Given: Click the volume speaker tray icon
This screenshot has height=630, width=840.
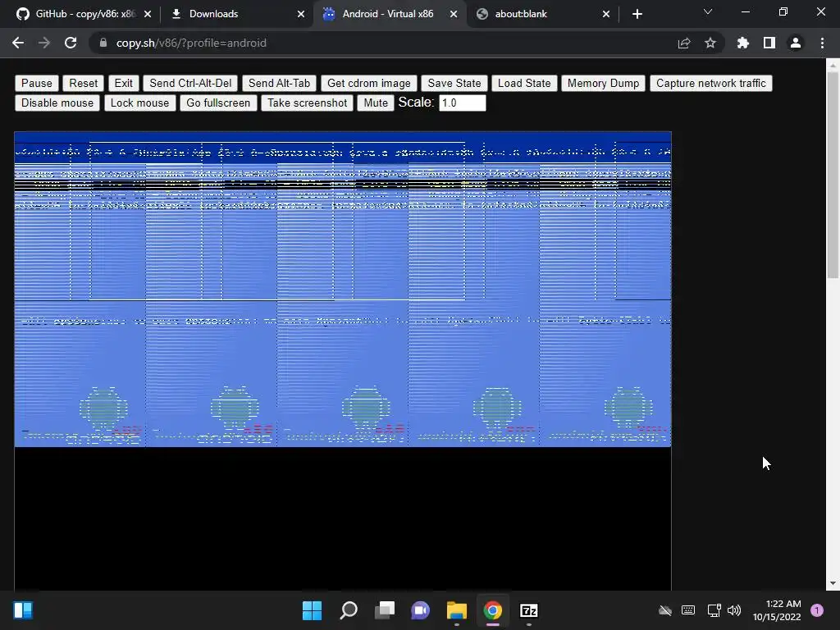Looking at the screenshot, I should pyautogui.click(x=734, y=610).
